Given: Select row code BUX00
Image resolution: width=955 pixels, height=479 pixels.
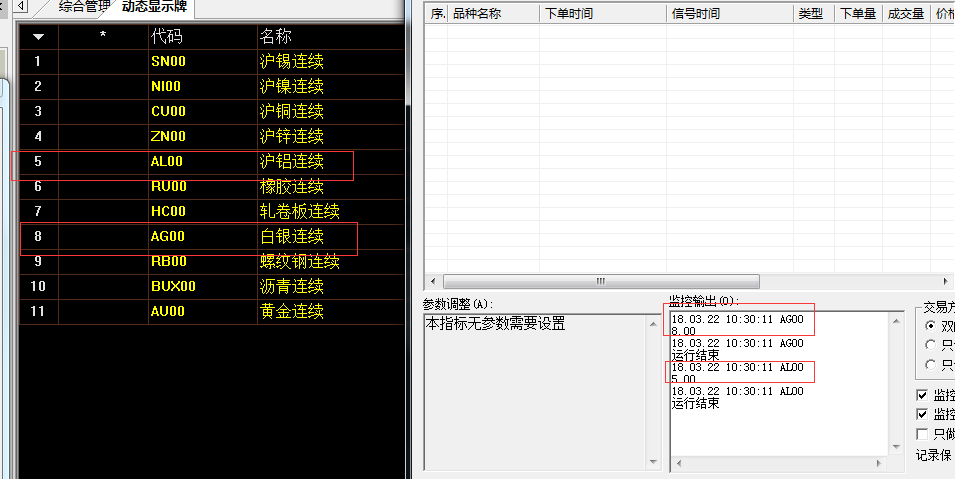Looking at the screenshot, I should (x=173, y=286).
